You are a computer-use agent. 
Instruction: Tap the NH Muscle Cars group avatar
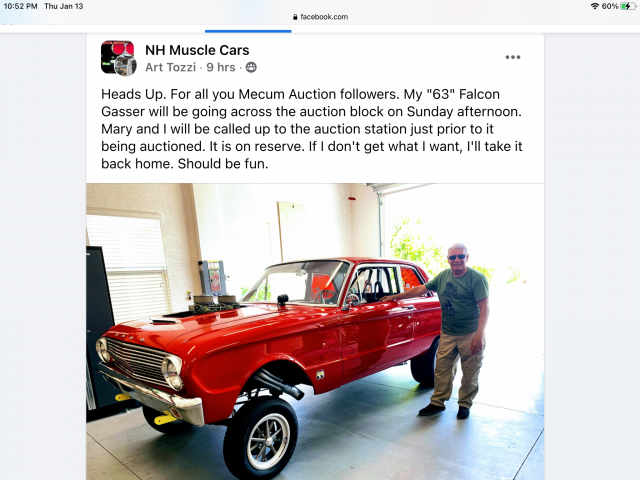click(118, 56)
